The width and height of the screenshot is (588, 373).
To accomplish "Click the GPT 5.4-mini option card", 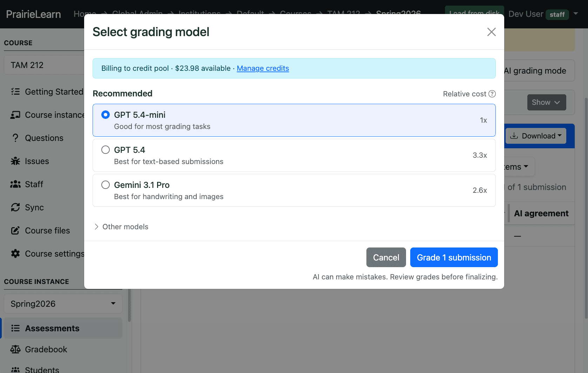I will tap(294, 120).
